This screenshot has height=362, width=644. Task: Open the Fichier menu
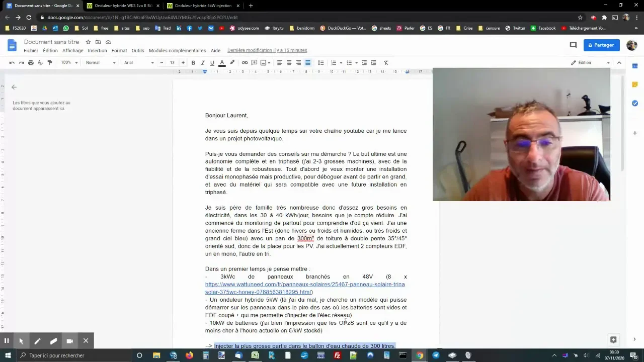31,51
